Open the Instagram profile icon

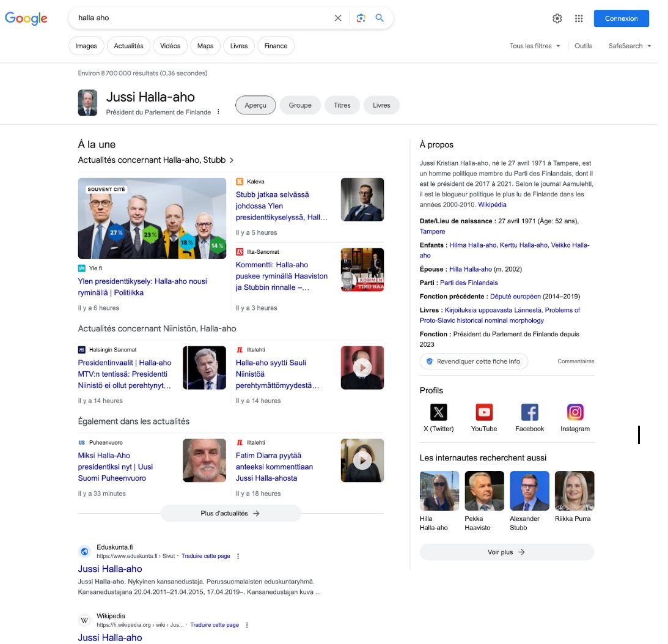point(575,412)
